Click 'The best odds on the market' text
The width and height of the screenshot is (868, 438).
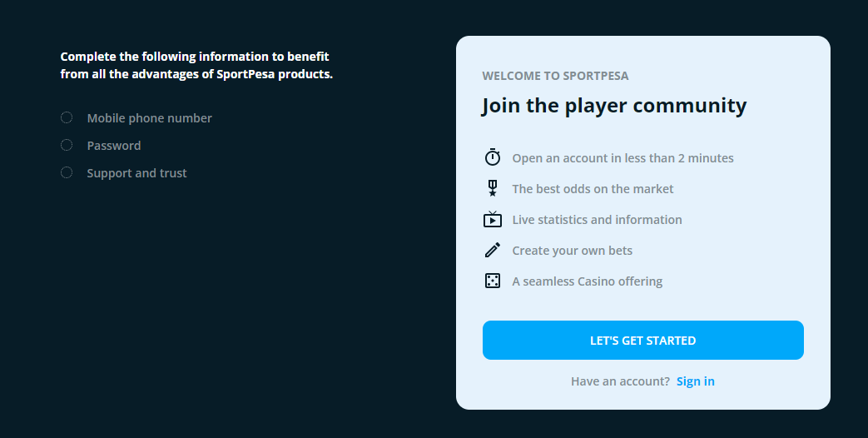tap(593, 189)
